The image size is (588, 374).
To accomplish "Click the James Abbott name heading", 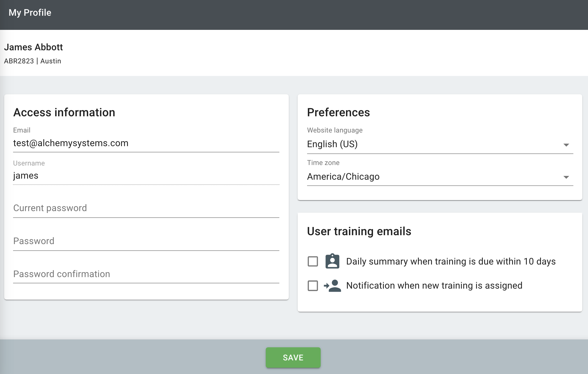I will 33,47.
